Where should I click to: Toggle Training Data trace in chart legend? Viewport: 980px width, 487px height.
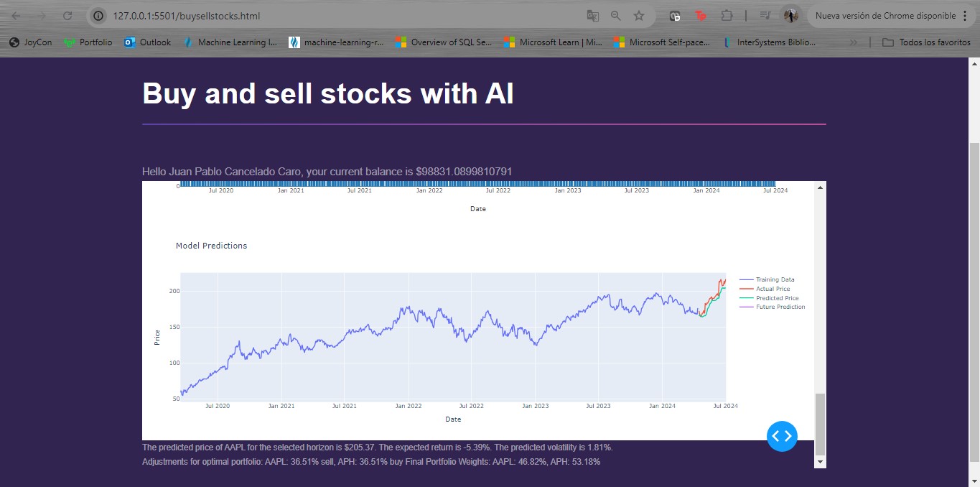pyautogui.click(x=775, y=279)
